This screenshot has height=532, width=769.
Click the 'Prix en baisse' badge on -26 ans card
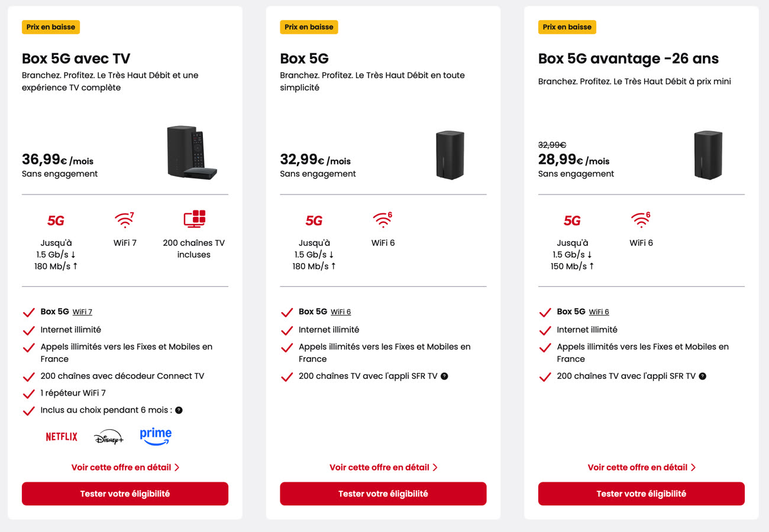coord(567,27)
